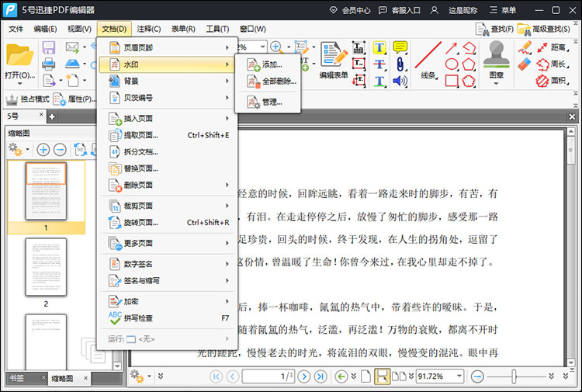Open the 表单(R) menu
Image resolution: width=582 pixels, height=392 pixels.
click(183, 29)
